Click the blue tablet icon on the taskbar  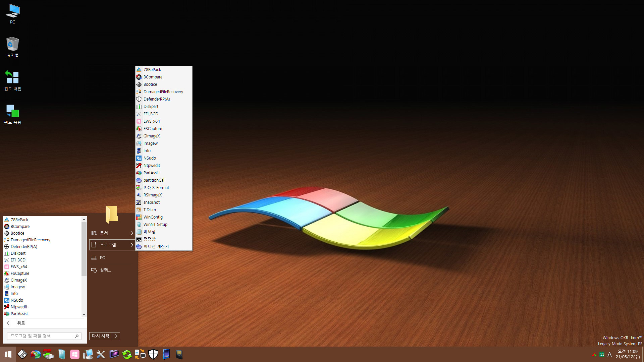(166, 354)
